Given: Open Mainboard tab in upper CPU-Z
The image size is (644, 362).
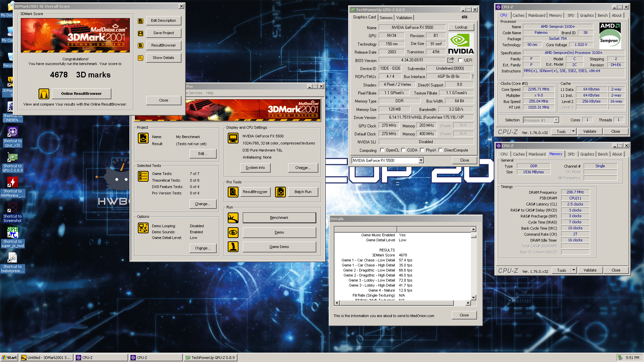Looking at the screenshot, I should click(x=537, y=15).
